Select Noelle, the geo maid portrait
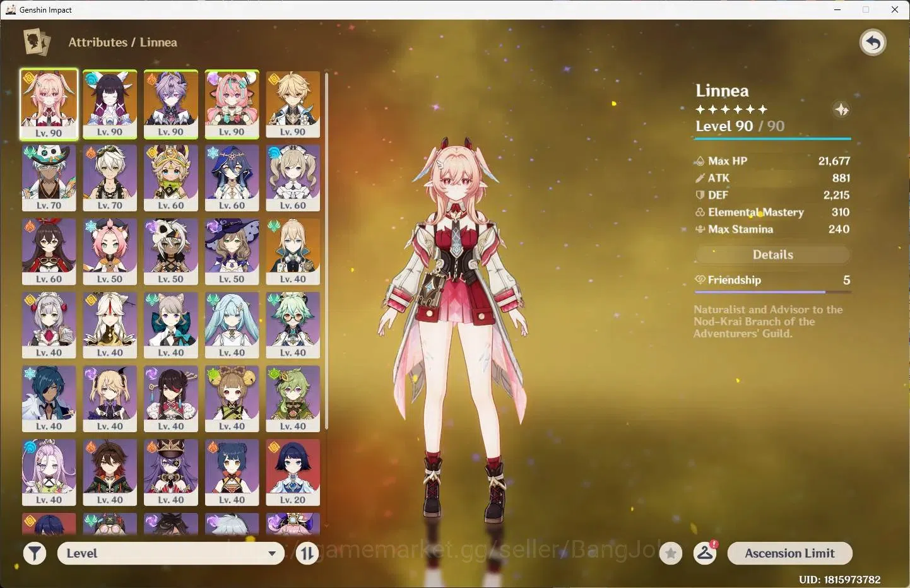The width and height of the screenshot is (910, 588). pyautogui.click(x=49, y=325)
